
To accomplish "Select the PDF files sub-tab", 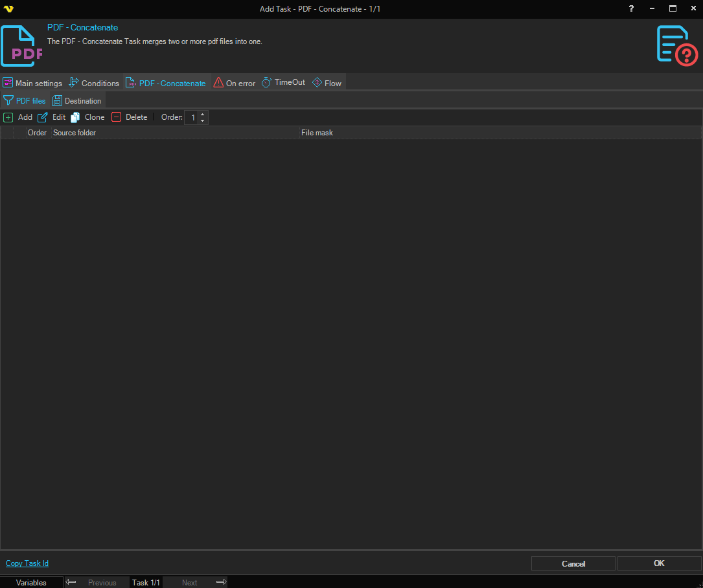I will pyautogui.click(x=24, y=100).
